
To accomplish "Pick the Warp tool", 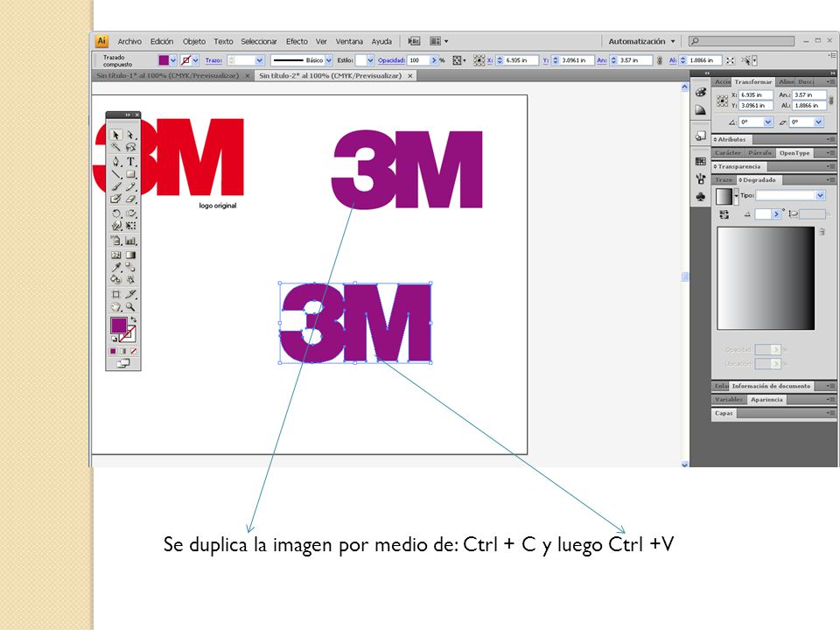I will point(115,226).
